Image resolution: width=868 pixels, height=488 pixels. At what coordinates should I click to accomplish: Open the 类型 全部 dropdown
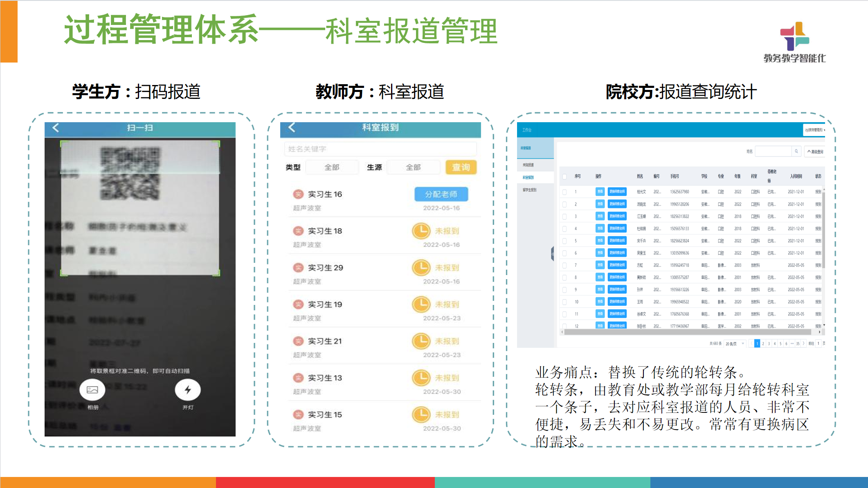(x=332, y=167)
